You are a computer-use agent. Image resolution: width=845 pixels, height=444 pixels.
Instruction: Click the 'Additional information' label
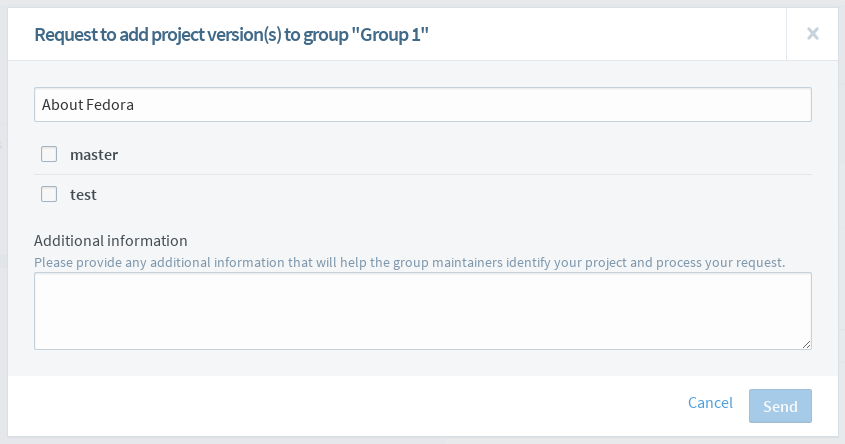click(110, 240)
